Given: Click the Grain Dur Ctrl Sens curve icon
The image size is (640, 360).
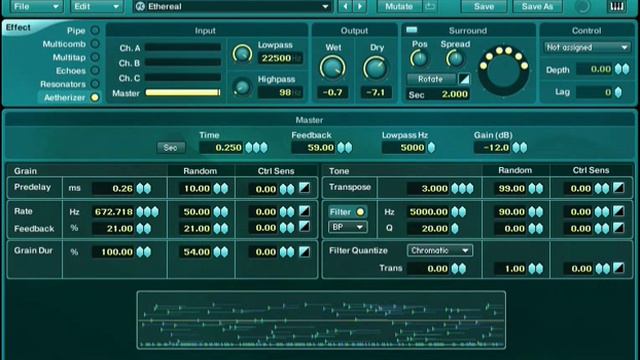Looking at the screenshot, I should [304, 251].
